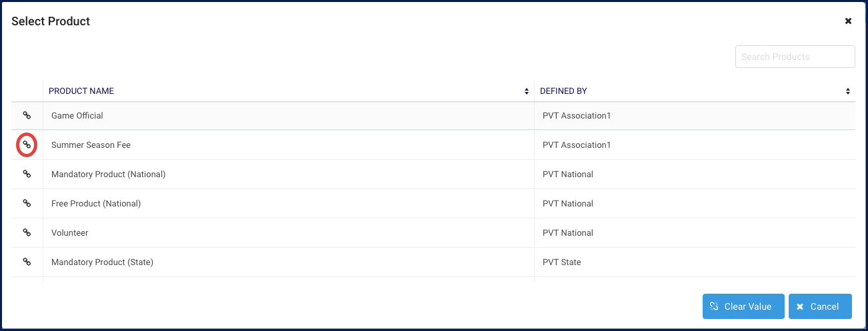868x331 pixels.
Task: Select link icon for Mandatory Product (State)
Action: [27, 262]
